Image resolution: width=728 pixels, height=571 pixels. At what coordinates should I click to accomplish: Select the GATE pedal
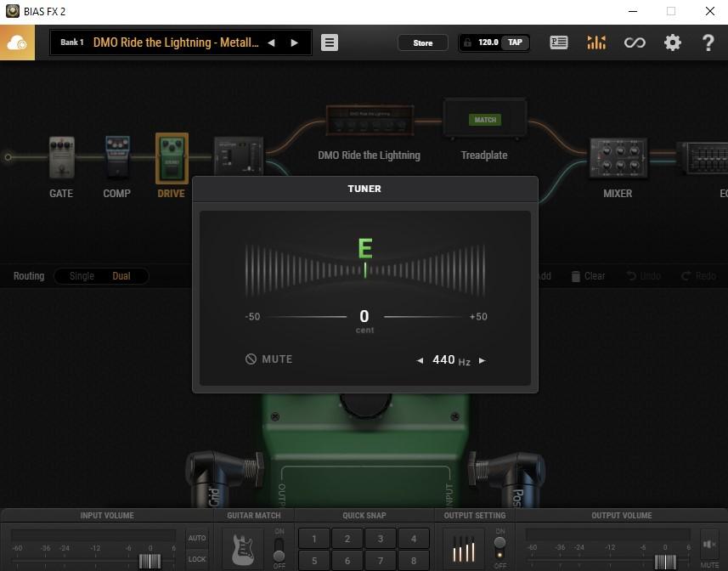coord(61,158)
